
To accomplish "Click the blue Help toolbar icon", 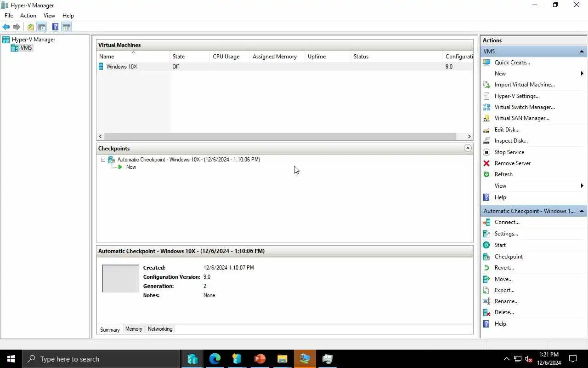I will [x=55, y=27].
